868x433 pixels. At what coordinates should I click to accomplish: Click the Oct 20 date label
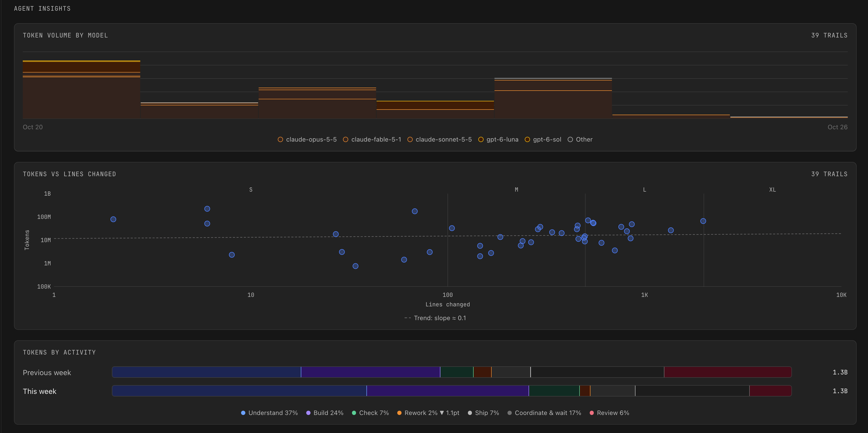33,127
